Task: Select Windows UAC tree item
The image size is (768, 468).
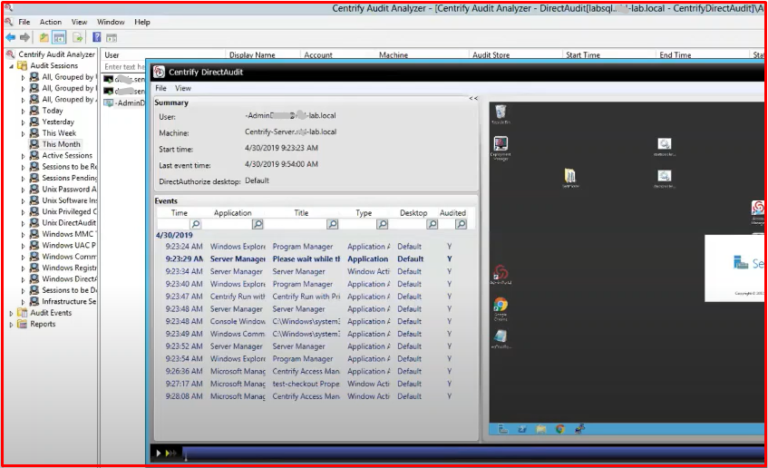Action: (68, 246)
